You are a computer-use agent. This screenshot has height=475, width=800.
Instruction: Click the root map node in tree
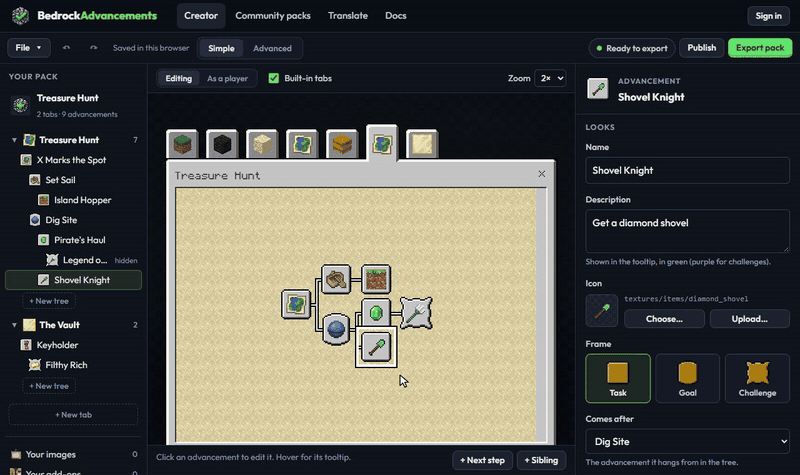pos(296,304)
